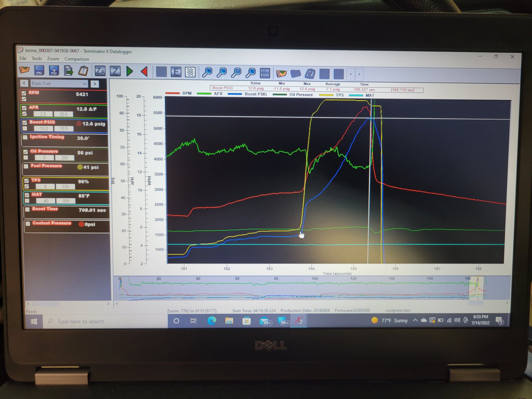The image size is (532, 399).
Task: Click the solid blue square toolbar button
Action: point(161,72)
